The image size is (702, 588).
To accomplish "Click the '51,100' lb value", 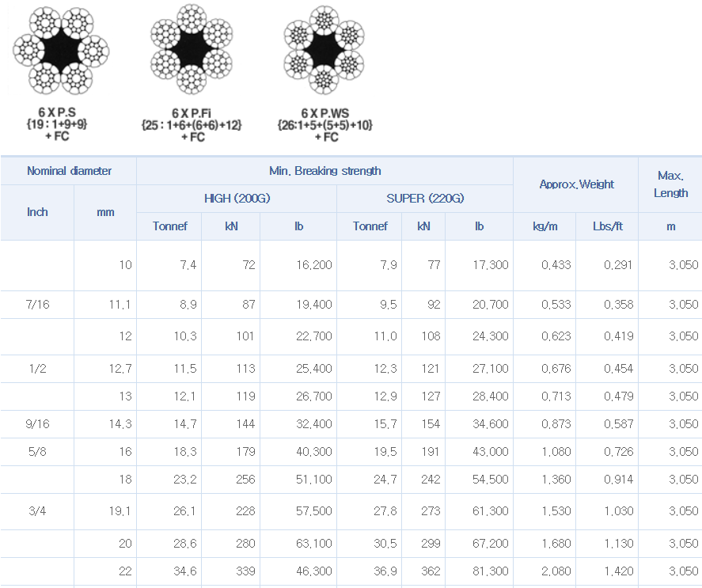I will coord(314,479).
